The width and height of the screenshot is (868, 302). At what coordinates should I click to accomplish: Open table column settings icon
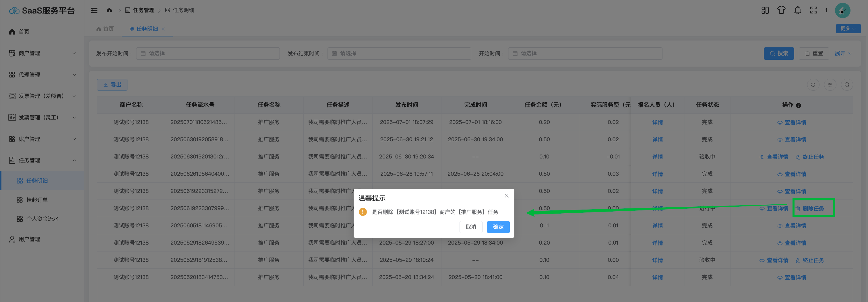tap(830, 85)
